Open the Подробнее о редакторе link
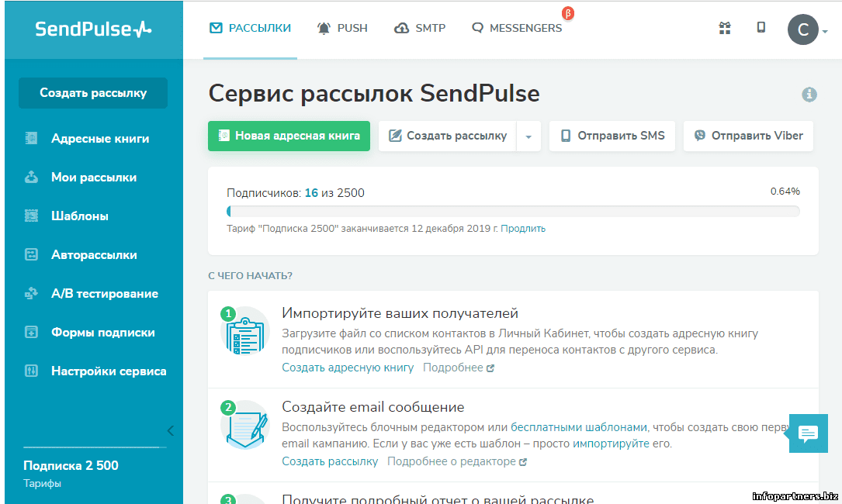Image resolution: width=842 pixels, height=504 pixels. [457, 461]
